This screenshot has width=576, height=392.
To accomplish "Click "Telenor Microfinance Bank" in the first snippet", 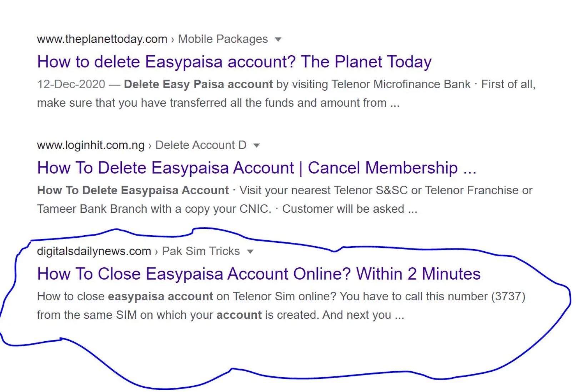I will pos(401,84).
